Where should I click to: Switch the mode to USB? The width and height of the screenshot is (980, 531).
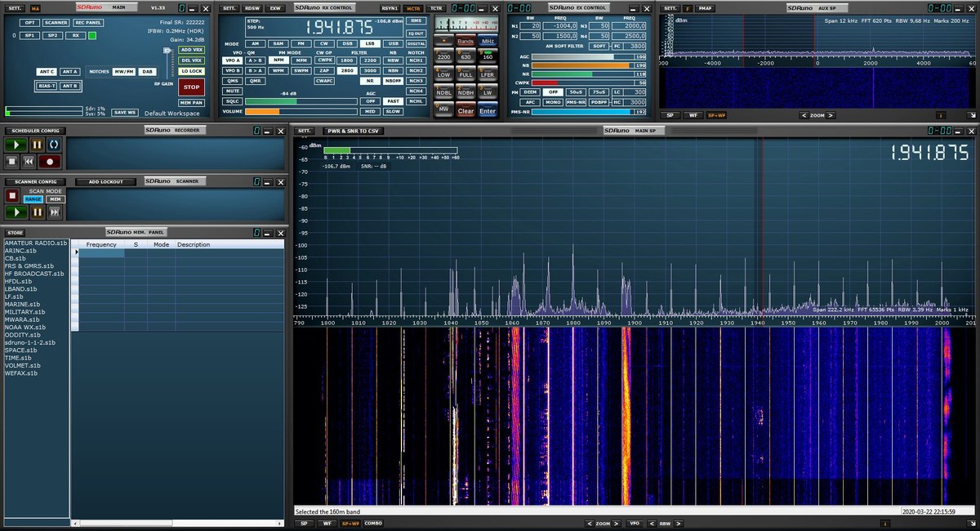tap(394, 43)
